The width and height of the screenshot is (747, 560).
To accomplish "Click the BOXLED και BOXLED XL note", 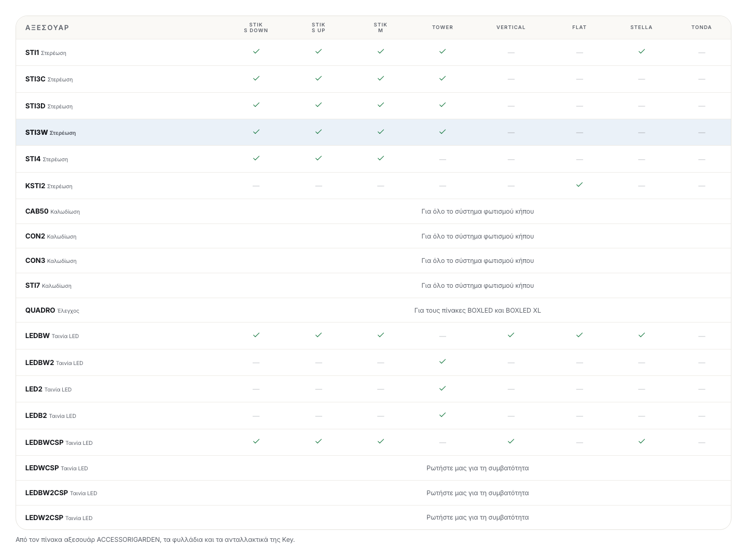I will (478, 311).
